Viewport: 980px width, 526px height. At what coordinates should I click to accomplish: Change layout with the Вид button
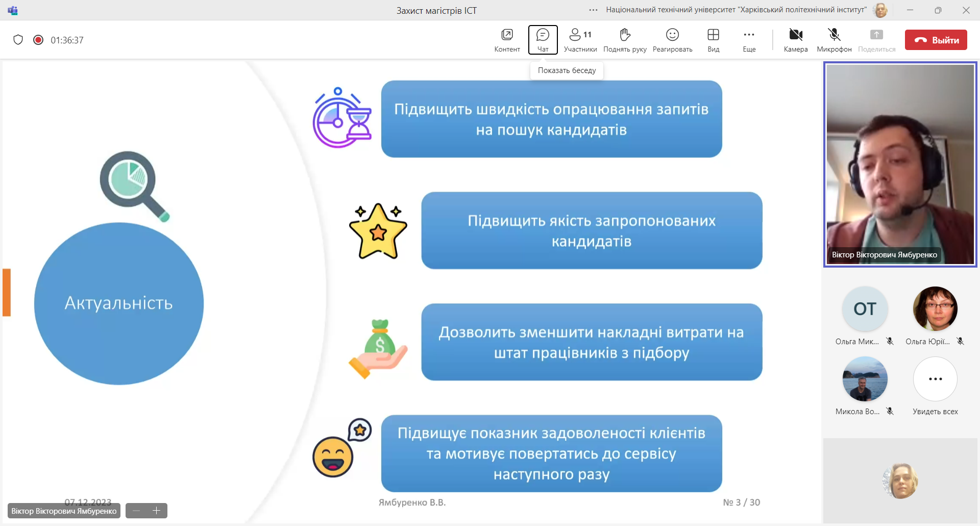pyautogui.click(x=713, y=40)
